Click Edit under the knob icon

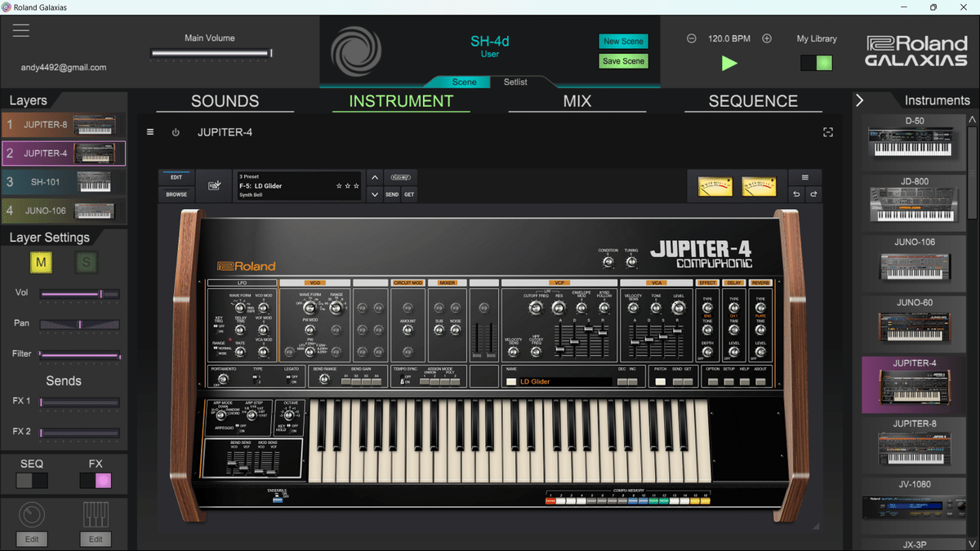click(32, 539)
